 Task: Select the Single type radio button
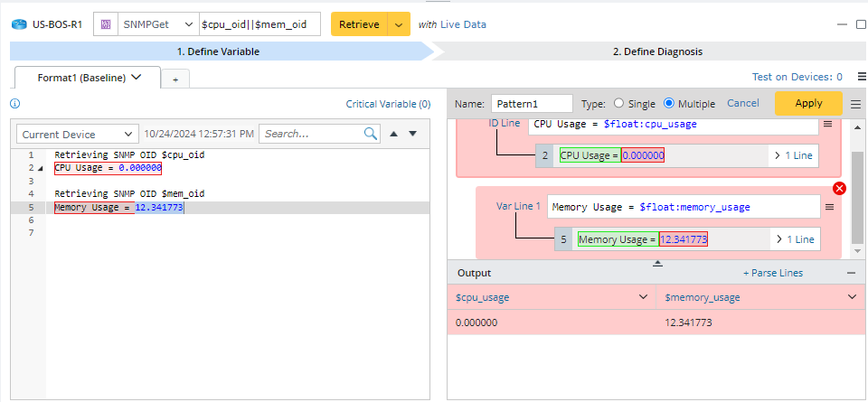[x=619, y=104]
